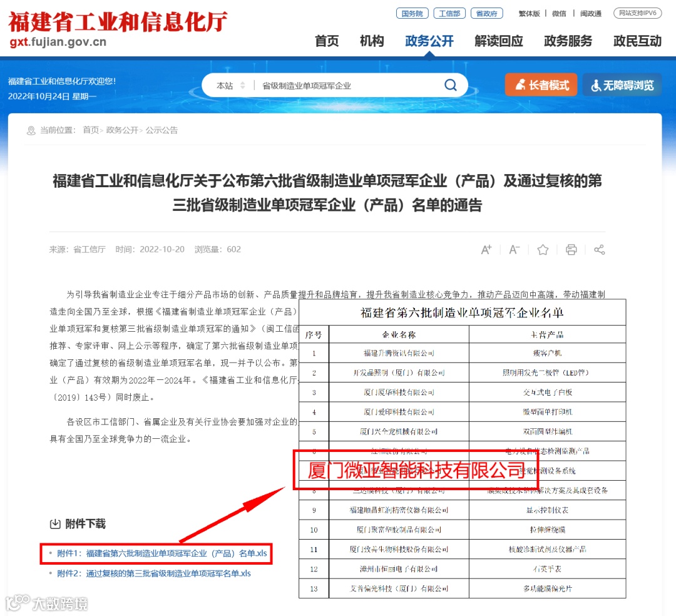
Task: Click the location pin icon in breadcrumb
Action: click(x=31, y=130)
